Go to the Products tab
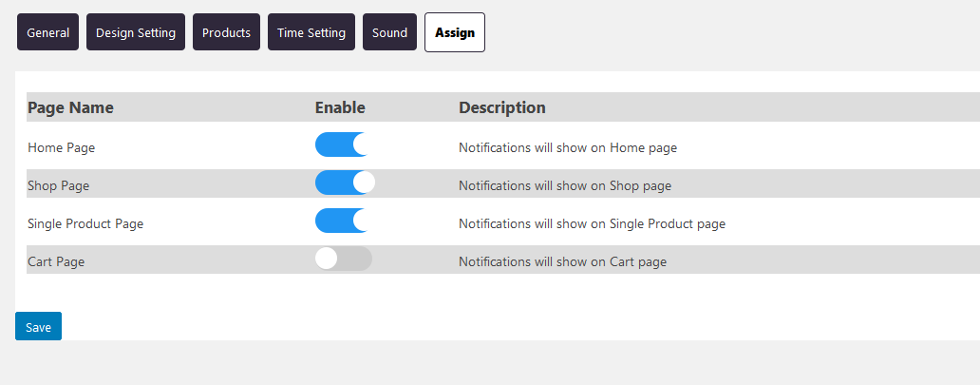Screen dimensions: 980x385 (226, 32)
